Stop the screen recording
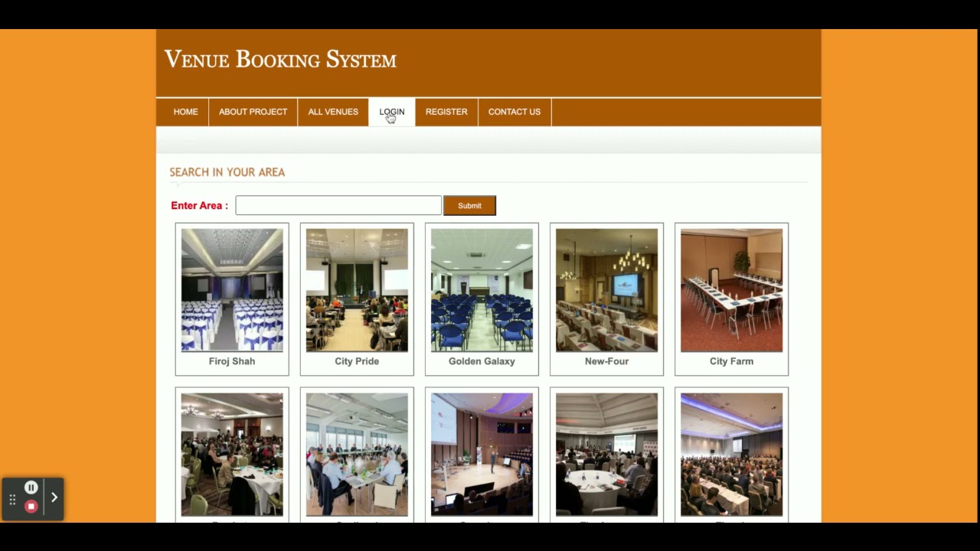The image size is (980, 551). (x=31, y=506)
